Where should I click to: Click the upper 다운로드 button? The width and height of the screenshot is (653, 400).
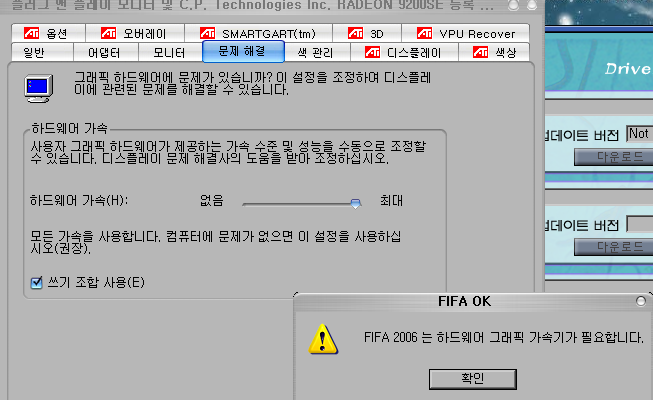pyautogui.click(x=614, y=157)
